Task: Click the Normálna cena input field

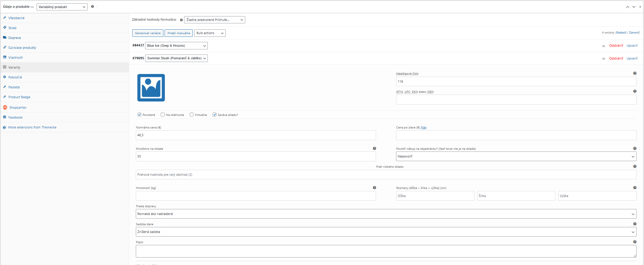Action: (255, 135)
